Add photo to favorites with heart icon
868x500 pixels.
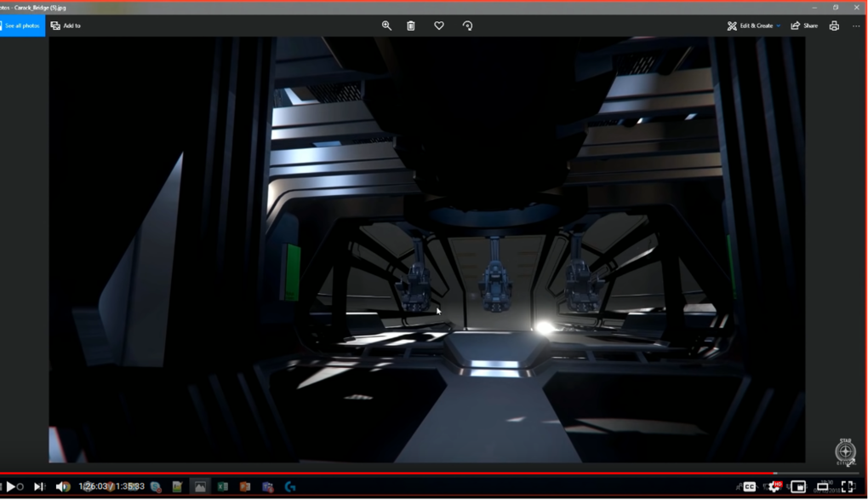point(439,26)
